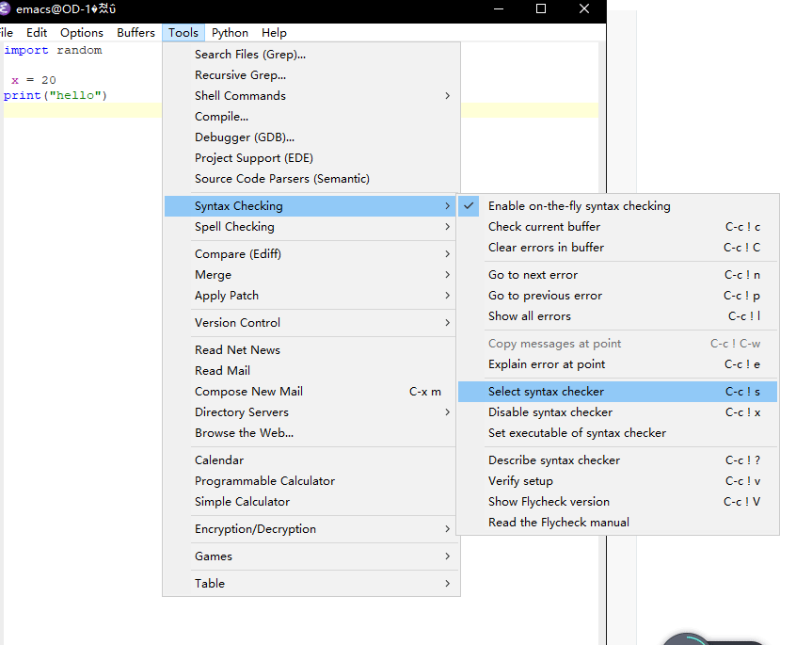
Task: Open the Programmable Calculator
Action: point(264,481)
